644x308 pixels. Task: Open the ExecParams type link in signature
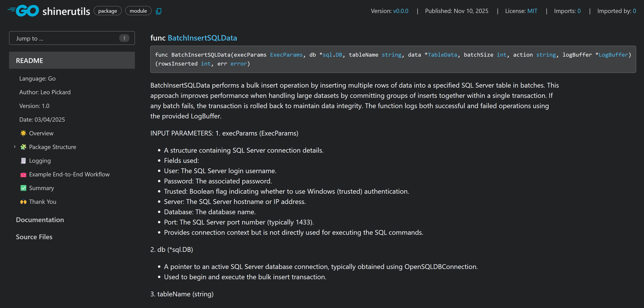pyautogui.click(x=286, y=55)
